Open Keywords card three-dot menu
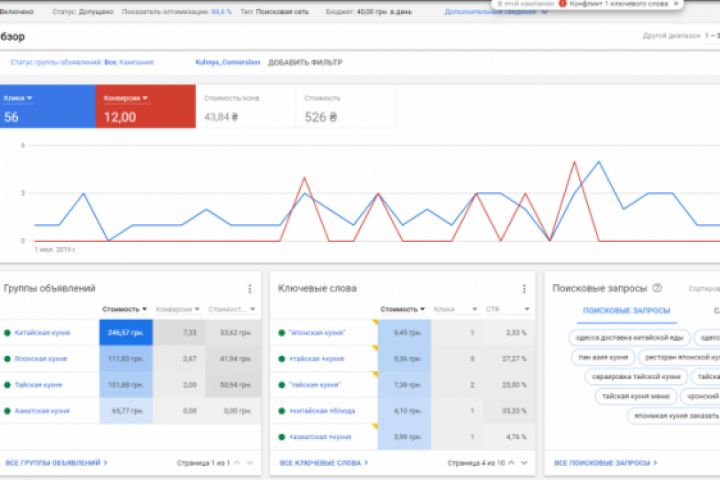 (524, 288)
